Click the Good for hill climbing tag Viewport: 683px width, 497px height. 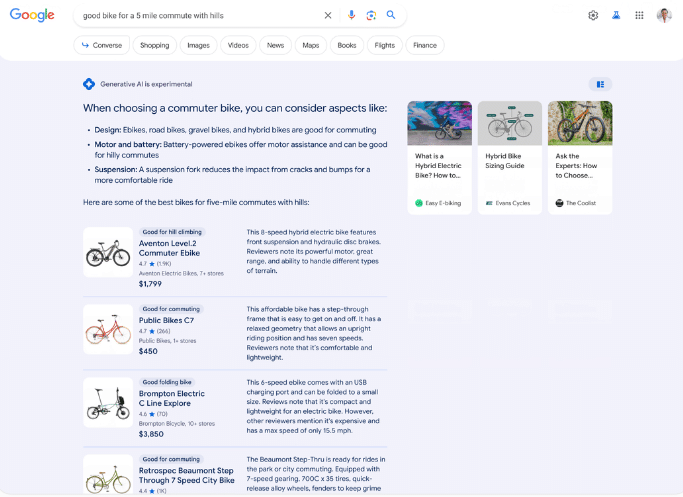click(172, 232)
